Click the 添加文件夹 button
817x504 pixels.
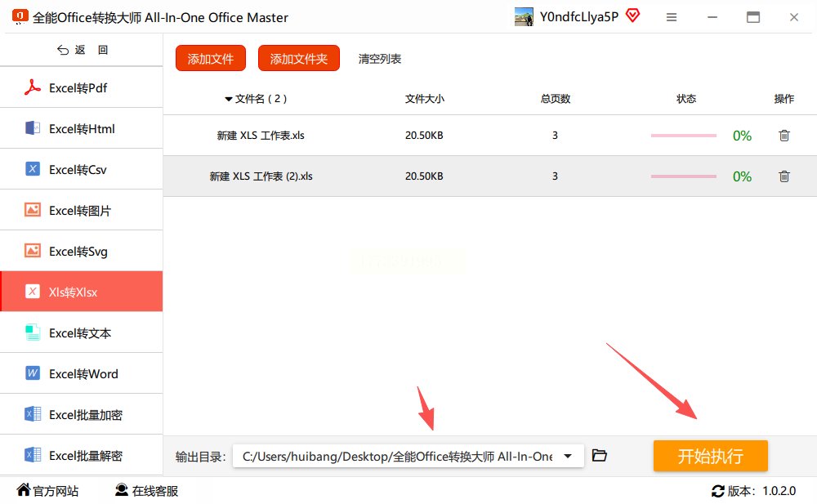[x=298, y=58]
